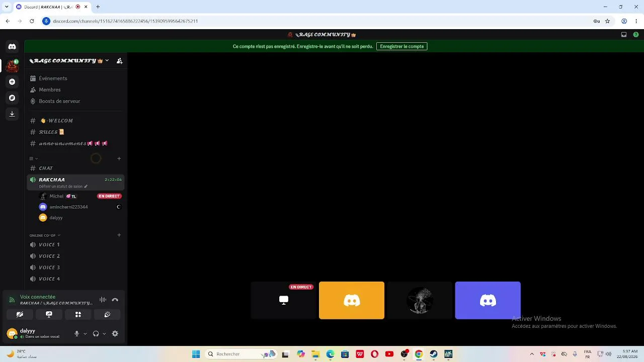Open the WELCOM text channel
Image resolution: width=644 pixels, height=362 pixels.
pos(75,121)
